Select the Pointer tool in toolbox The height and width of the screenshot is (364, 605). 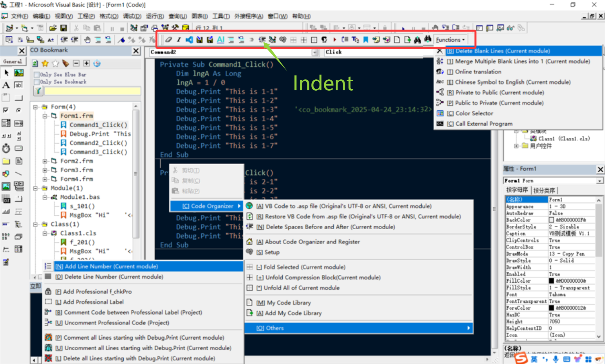click(x=6, y=73)
